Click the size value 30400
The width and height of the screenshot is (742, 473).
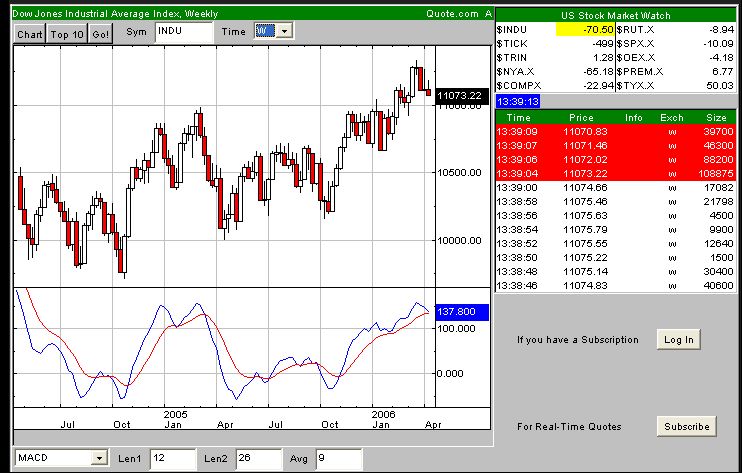[x=718, y=272]
